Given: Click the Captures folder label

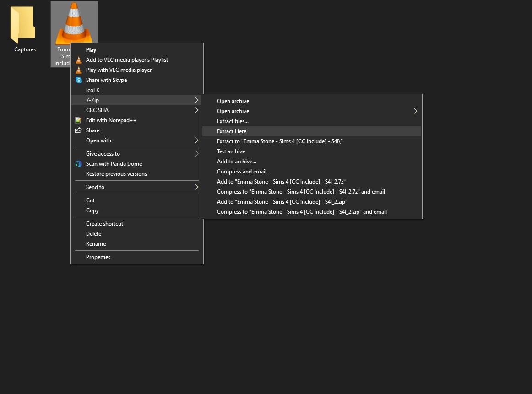Looking at the screenshot, I should pyautogui.click(x=25, y=49).
